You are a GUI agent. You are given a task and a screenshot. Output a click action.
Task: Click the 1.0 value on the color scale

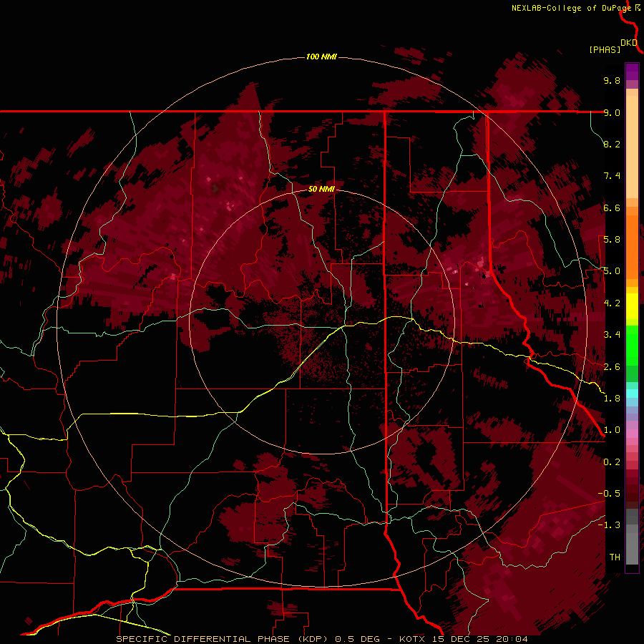tap(612, 430)
